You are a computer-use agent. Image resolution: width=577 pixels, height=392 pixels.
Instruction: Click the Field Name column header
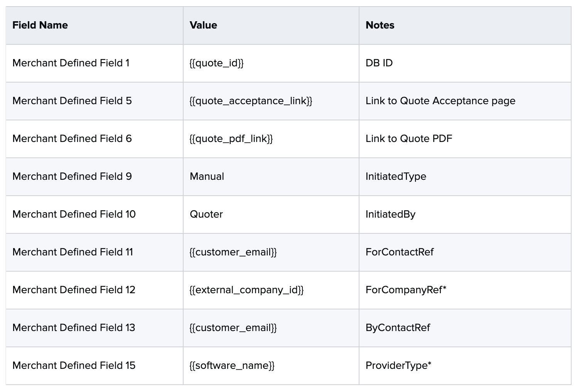tap(40, 25)
